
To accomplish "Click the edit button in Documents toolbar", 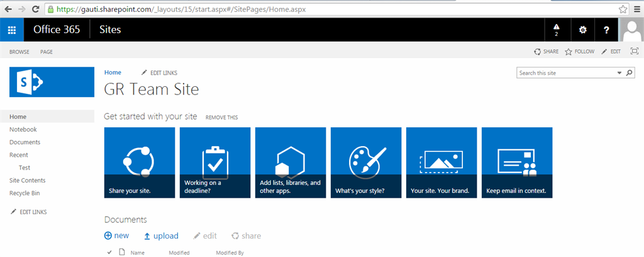I will tap(205, 236).
